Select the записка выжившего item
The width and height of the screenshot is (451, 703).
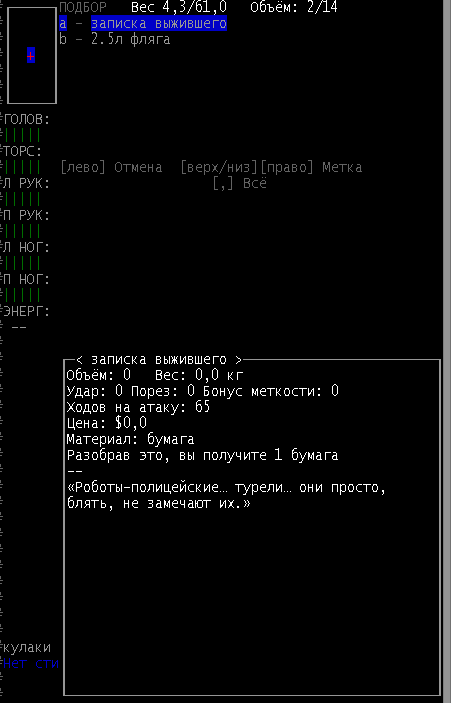(143, 23)
